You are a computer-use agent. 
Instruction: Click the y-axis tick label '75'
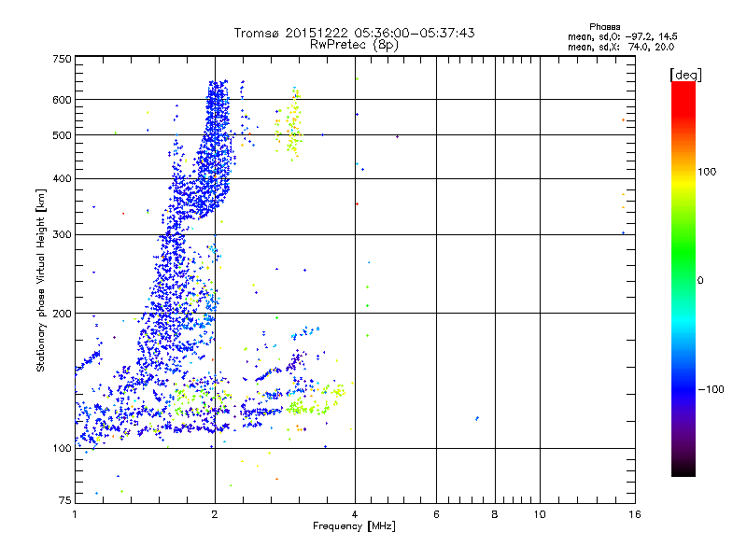[65, 500]
